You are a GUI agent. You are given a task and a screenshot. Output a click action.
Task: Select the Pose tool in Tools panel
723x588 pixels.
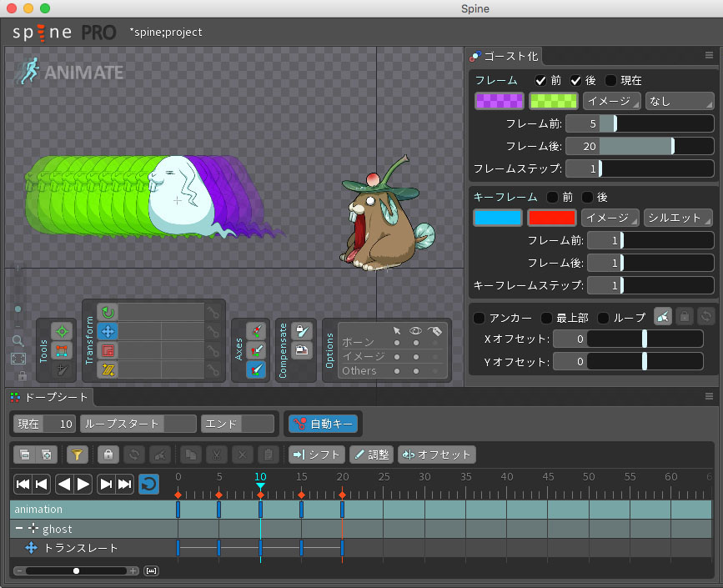62,331
